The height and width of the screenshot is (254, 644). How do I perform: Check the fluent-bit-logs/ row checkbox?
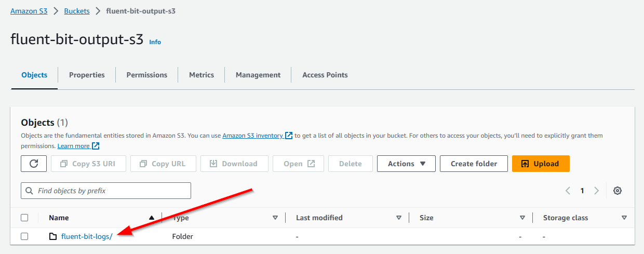[24, 236]
